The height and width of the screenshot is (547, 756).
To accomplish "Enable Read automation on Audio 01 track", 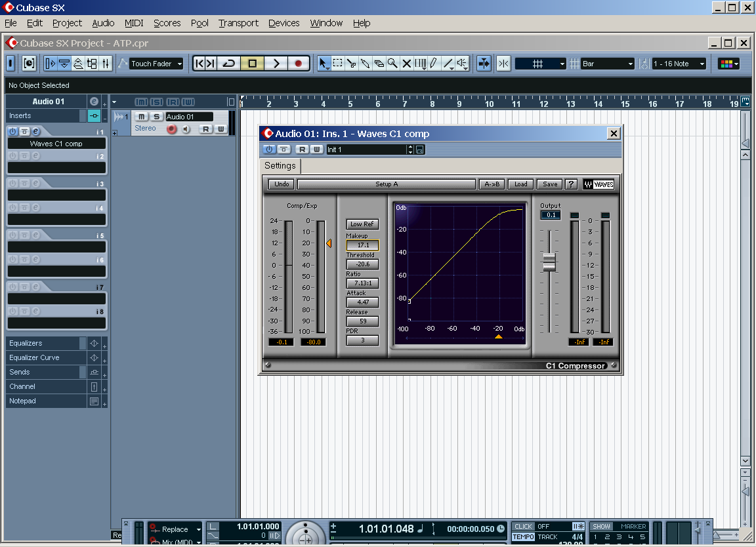I will [206, 129].
